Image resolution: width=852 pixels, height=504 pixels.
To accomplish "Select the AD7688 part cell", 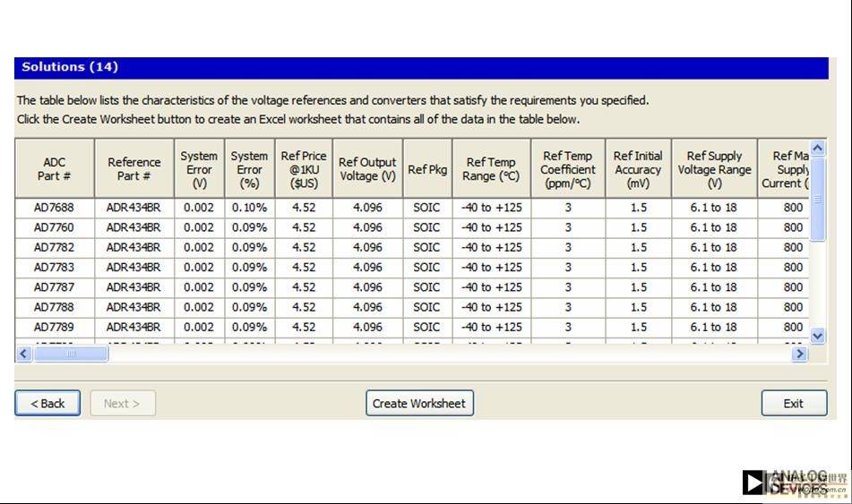I will pos(55,208).
